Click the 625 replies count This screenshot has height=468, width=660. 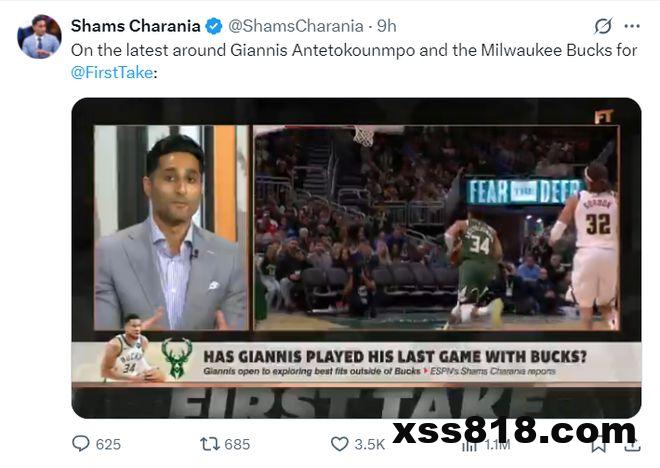tap(108, 444)
